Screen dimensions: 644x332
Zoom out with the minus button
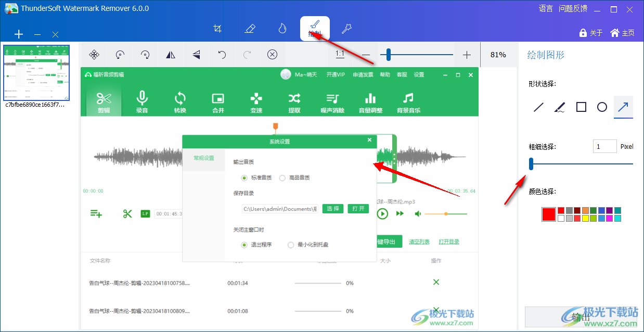[x=366, y=55]
